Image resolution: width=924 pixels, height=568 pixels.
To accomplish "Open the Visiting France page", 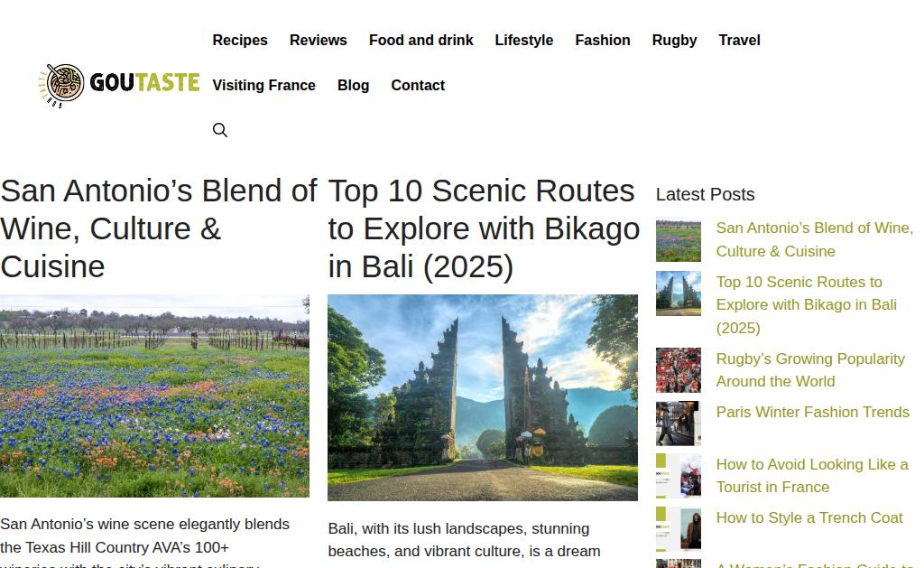I will [x=264, y=85].
